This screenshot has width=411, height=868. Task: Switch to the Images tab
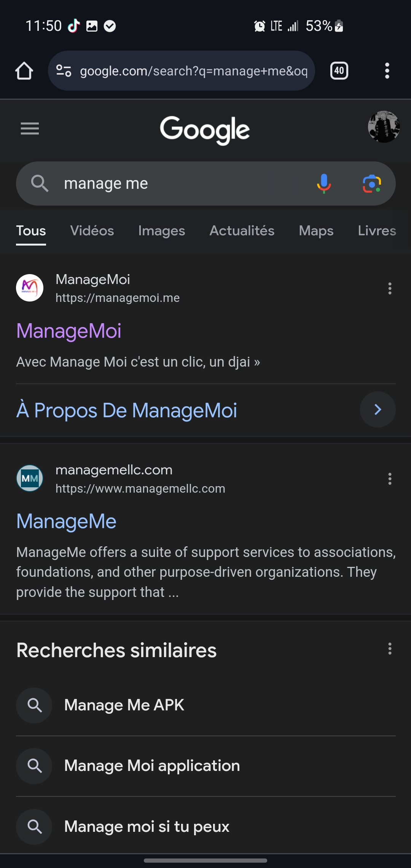point(162,231)
